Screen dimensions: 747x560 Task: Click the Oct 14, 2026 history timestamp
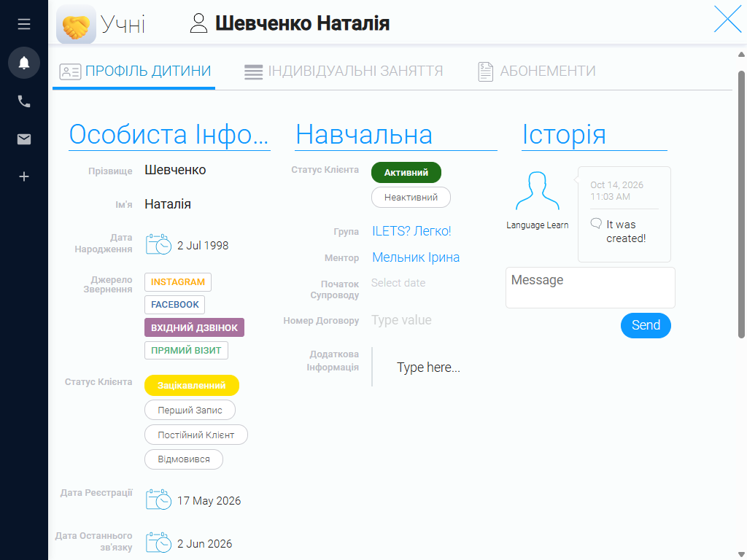tap(617, 190)
